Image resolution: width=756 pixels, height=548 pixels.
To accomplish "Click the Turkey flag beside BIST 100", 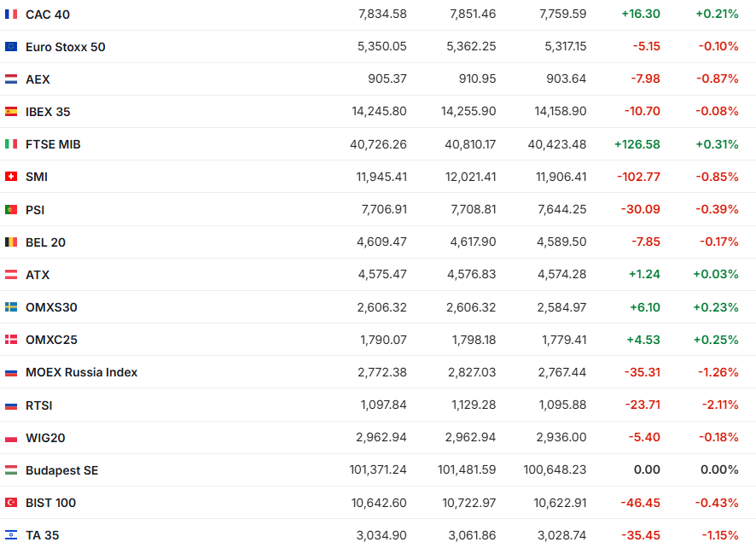I will tap(11, 503).
